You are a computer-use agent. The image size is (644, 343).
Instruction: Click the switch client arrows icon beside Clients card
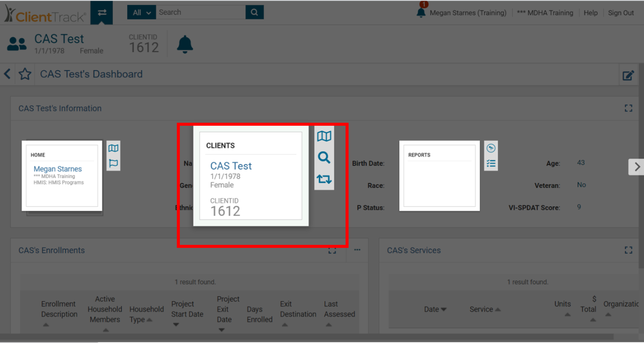pos(324,179)
